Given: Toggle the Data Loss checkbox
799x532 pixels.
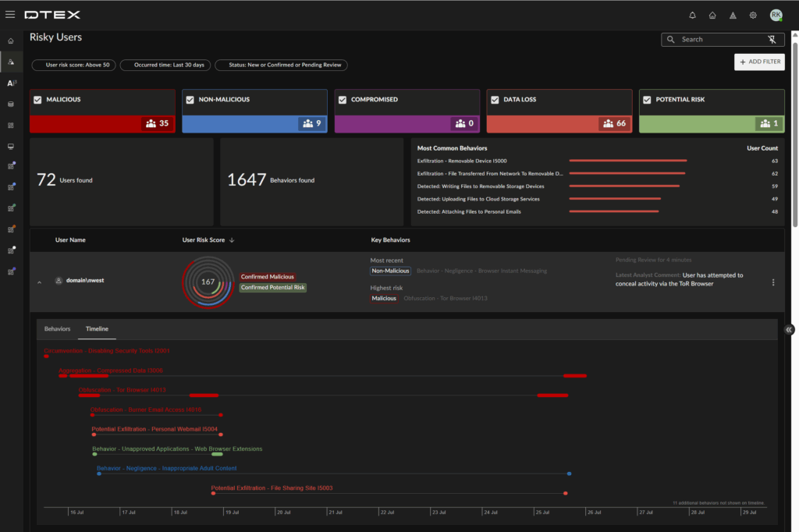Looking at the screenshot, I should coord(495,100).
